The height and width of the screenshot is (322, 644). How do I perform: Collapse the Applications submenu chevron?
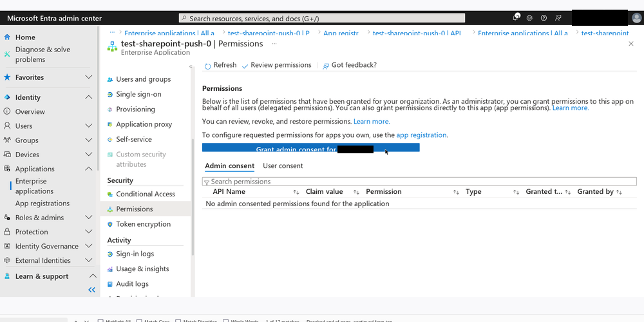tap(88, 168)
